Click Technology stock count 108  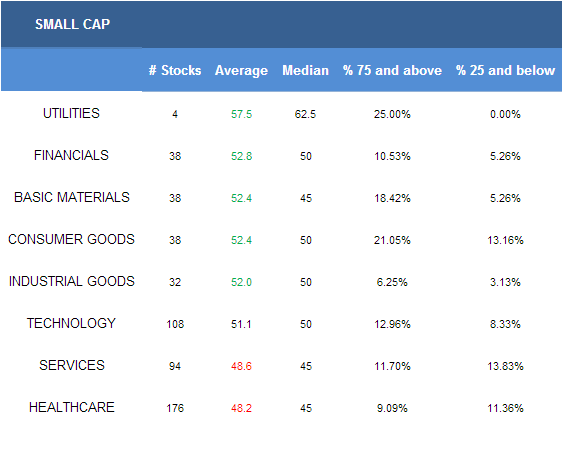175,324
